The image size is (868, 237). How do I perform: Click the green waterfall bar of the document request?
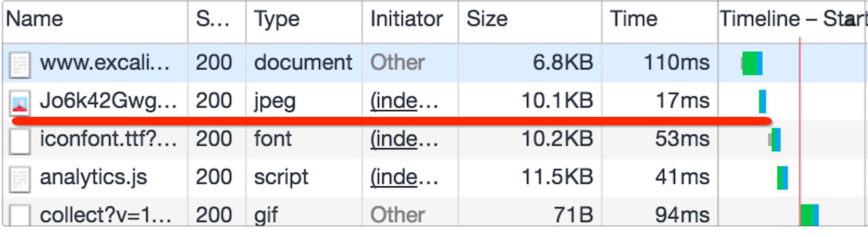point(750,63)
